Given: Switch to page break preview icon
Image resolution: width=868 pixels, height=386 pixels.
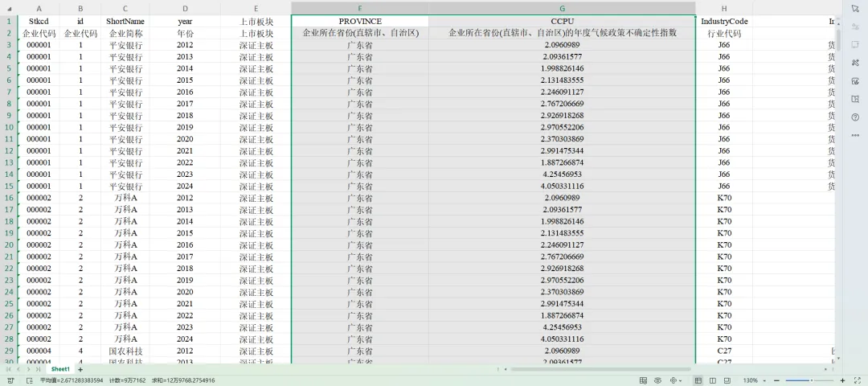Looking at the screenshot, I should coord(728,380).
